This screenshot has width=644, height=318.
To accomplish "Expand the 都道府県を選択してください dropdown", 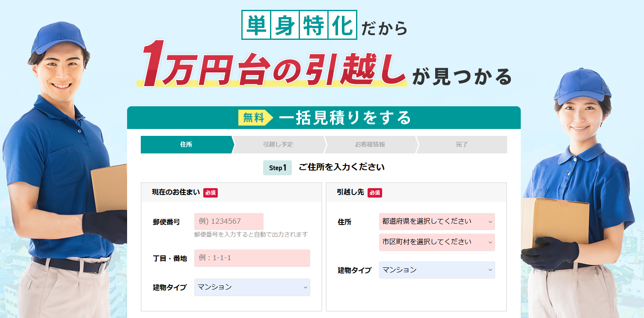I will click(437, 222).
